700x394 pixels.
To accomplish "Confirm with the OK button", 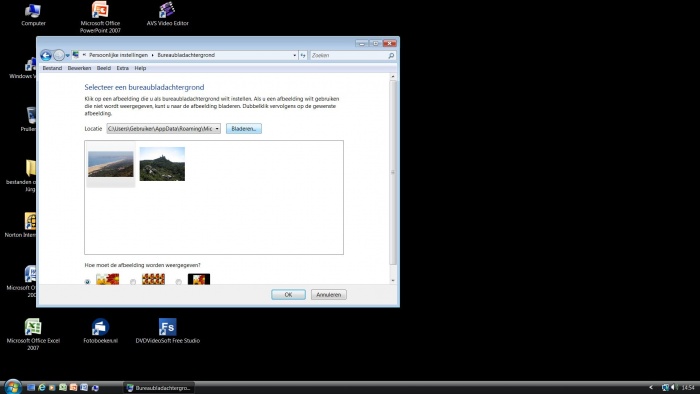I will coord(288,294).
